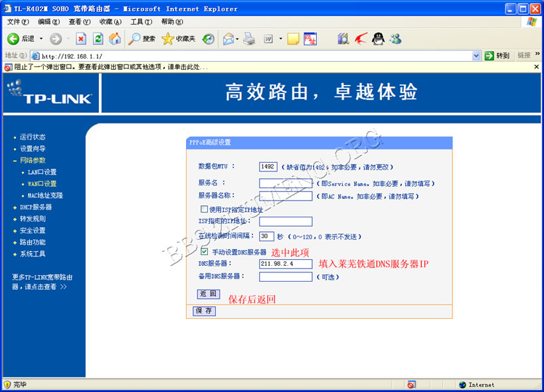
Task: Click the Forward arrow toolbar icon
Action: coord(56,39)
